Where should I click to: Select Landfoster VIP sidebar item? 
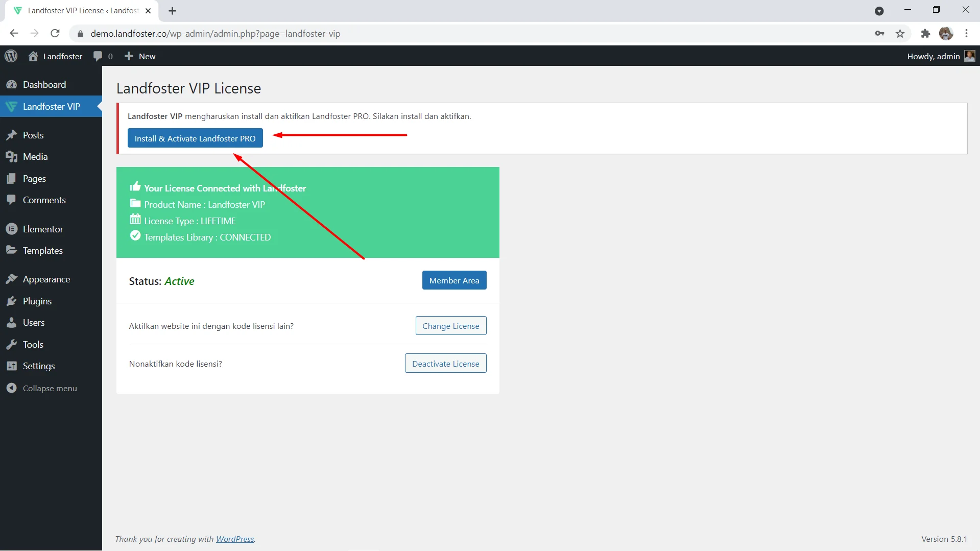point(51,107)
